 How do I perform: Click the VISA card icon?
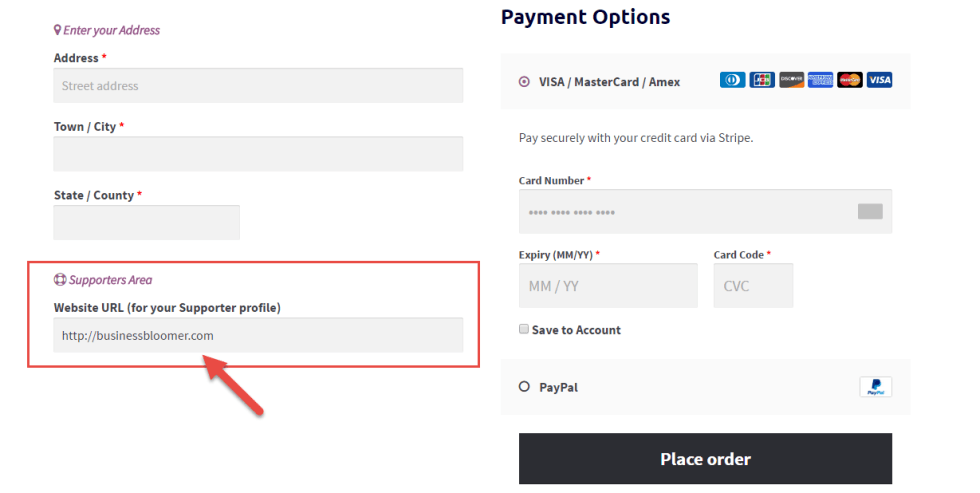point(879,80)
